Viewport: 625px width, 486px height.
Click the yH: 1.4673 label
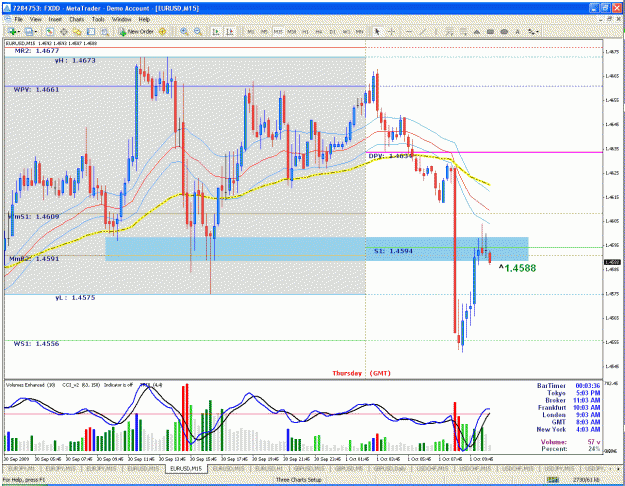[75, 61]
